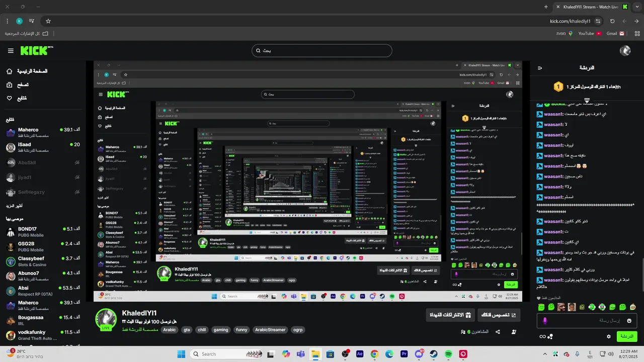Viewport: 644px width, 362px height.
Task: Expand the system tray hidden icons
Action: (x=545, y=354)
